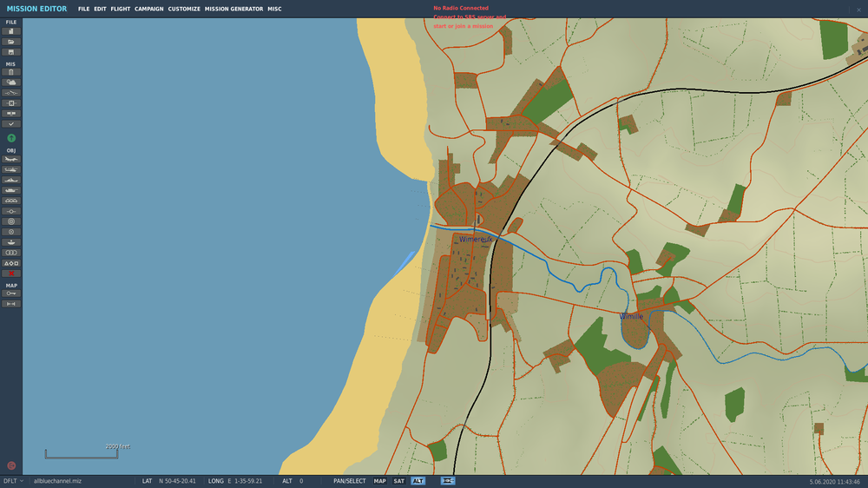Screen dimensions: 868x488
Task: Open a mission file with the folder icon
Action: coord(11,42)
